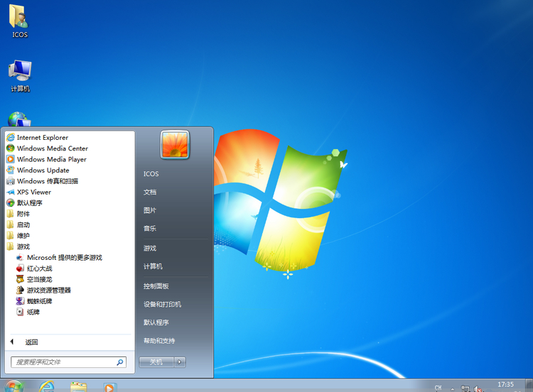Click the volume speaker tray icon
533x392 pixels.
click(478, 388)
